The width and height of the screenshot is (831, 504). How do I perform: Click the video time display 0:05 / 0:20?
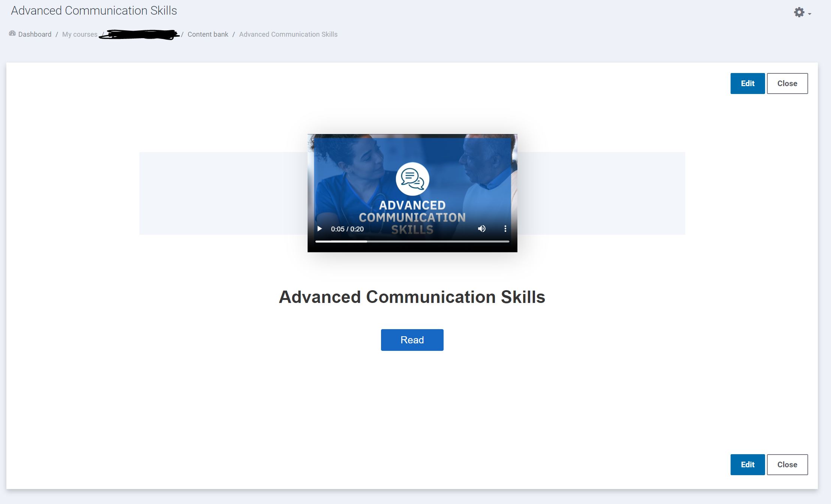point(347,229)
